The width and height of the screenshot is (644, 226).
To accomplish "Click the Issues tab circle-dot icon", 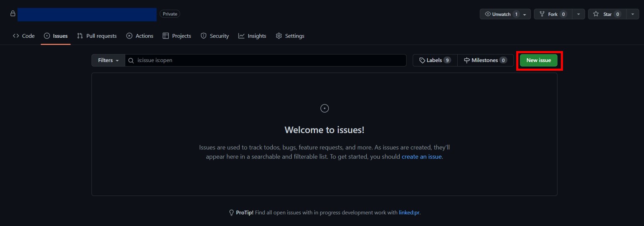I will pyautogui.click(x=47, y=36).
